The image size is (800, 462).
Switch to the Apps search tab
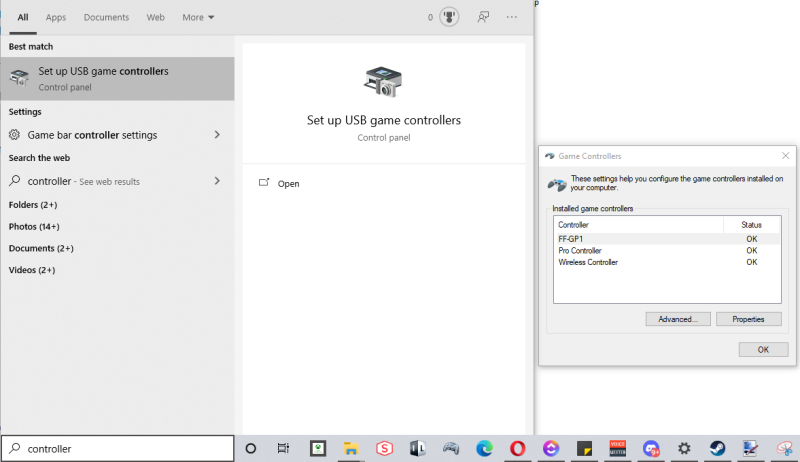[x=56, y=17]
